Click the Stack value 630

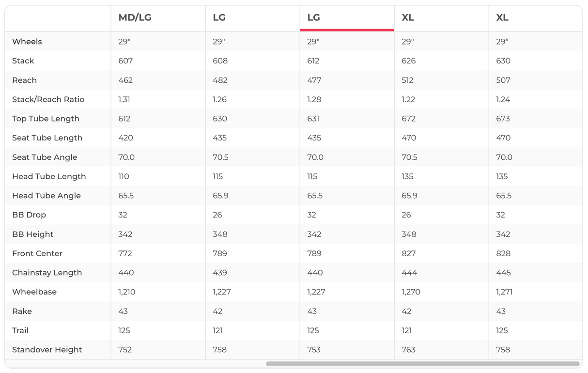(503, 61)
